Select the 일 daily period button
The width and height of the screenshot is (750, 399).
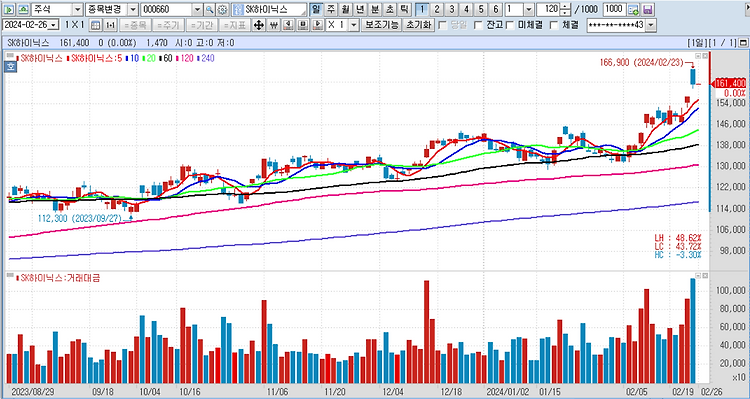point(316,9)
